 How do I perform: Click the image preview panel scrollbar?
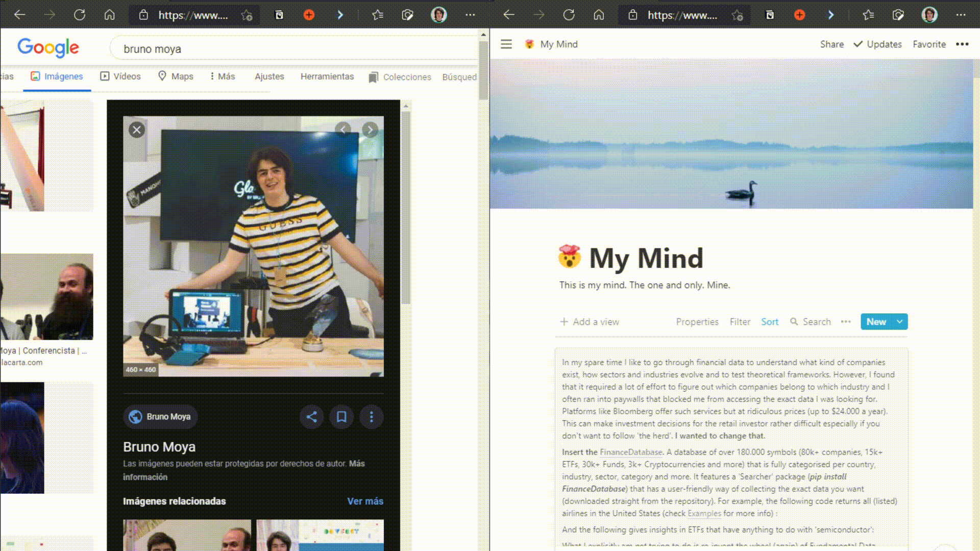point(406,204)
